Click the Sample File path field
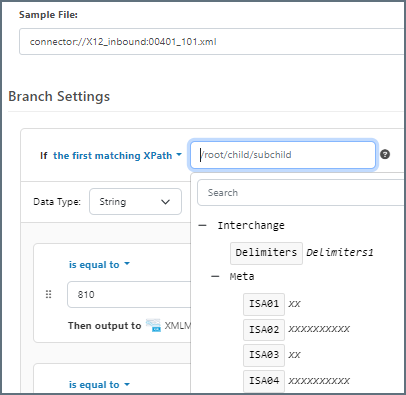This screenshot has width=406, height=395. [212, 42]
